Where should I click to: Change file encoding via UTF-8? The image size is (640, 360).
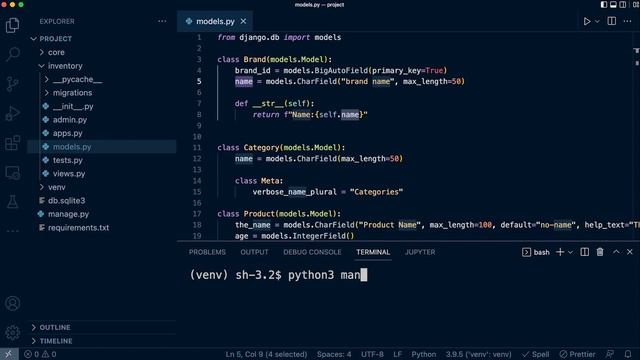click(372, 354)
